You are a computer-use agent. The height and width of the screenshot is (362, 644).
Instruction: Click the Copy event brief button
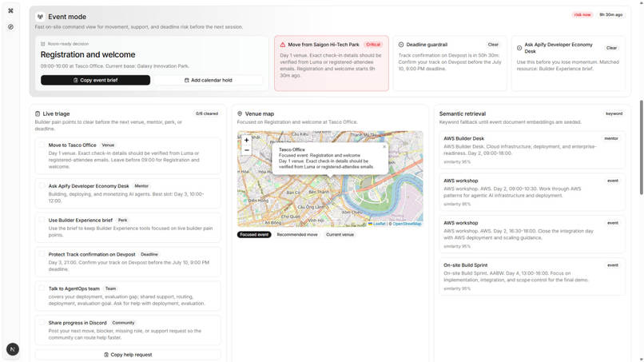pyautogui.click(x=95, y=80)
